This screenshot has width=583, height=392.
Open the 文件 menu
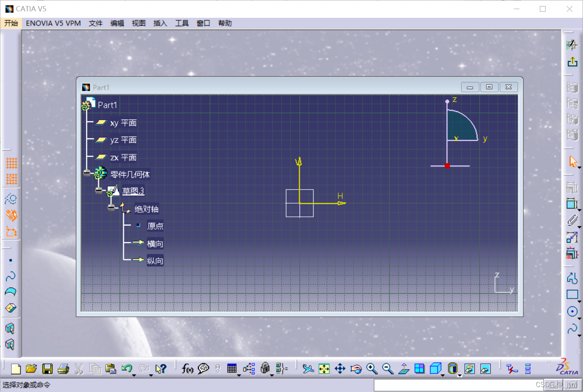[x=96, y=23]
